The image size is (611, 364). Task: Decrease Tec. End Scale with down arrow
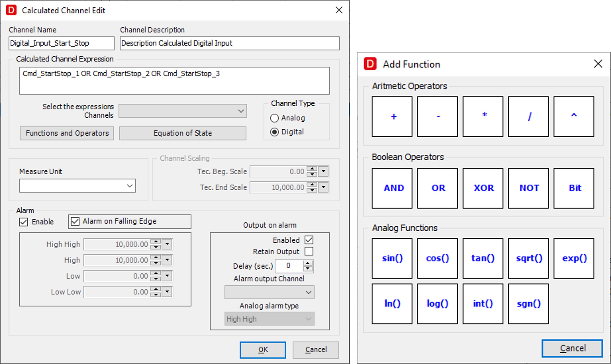(x=312, y=190)
